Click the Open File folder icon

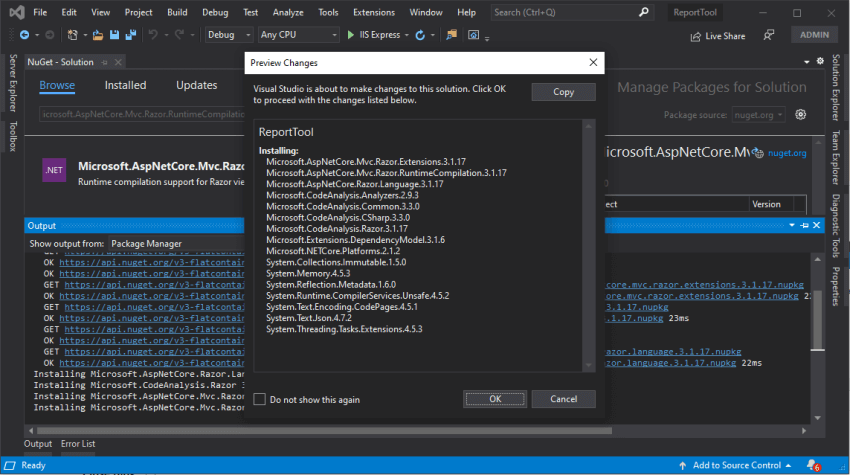coord(98,35)
